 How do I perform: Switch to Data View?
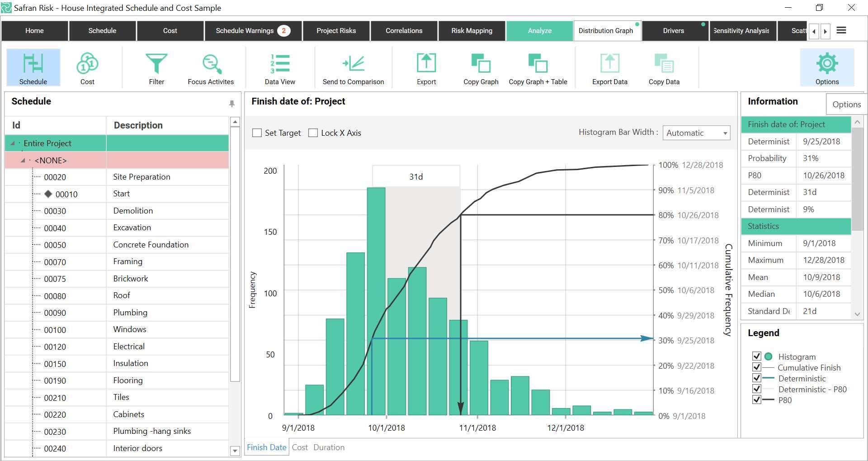[279, 67]
